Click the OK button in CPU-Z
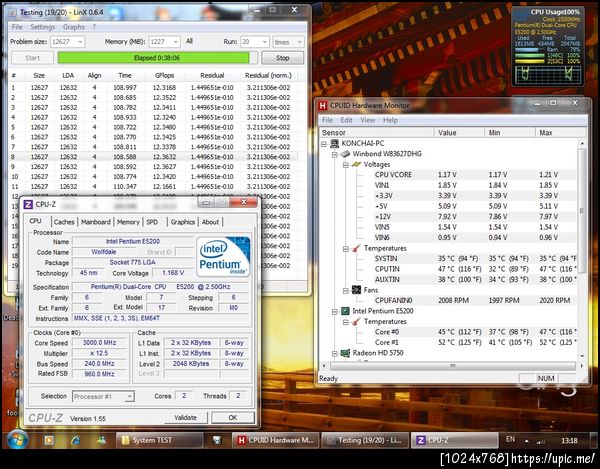The width and height of the screenshot is (600, 469). point(233,418)
